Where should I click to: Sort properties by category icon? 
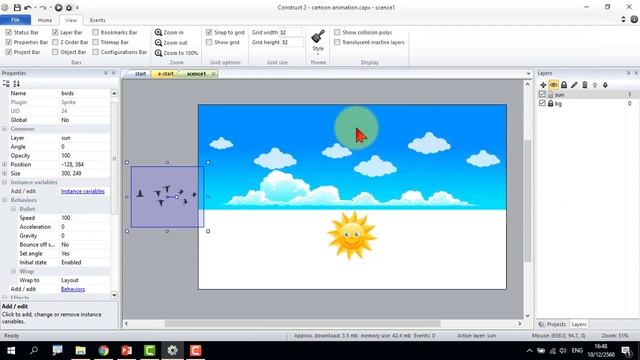pos(6,83)
